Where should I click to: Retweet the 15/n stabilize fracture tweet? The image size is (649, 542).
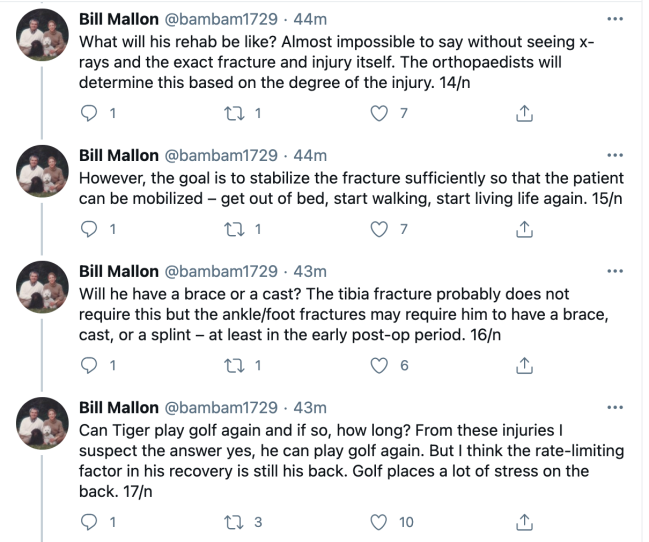[235, 229]
